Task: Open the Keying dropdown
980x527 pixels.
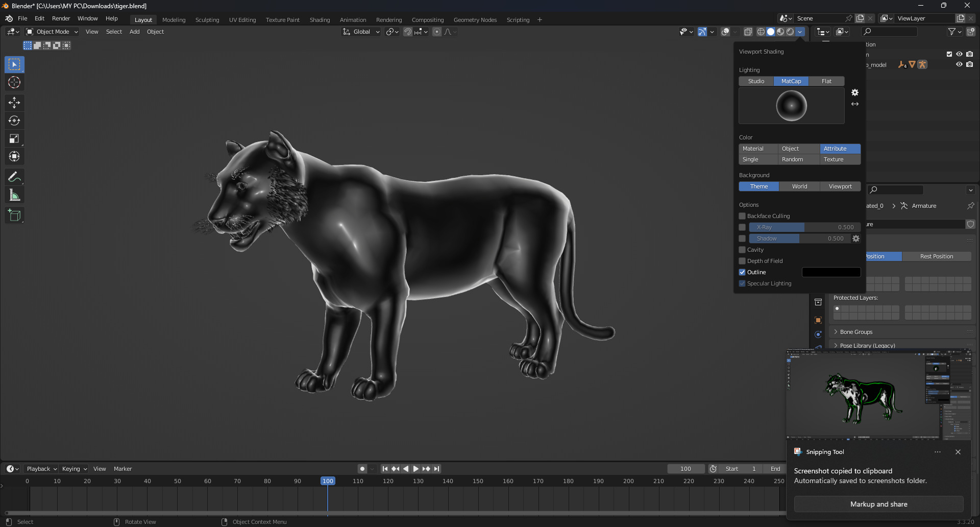Action: (x=75, y=469)
